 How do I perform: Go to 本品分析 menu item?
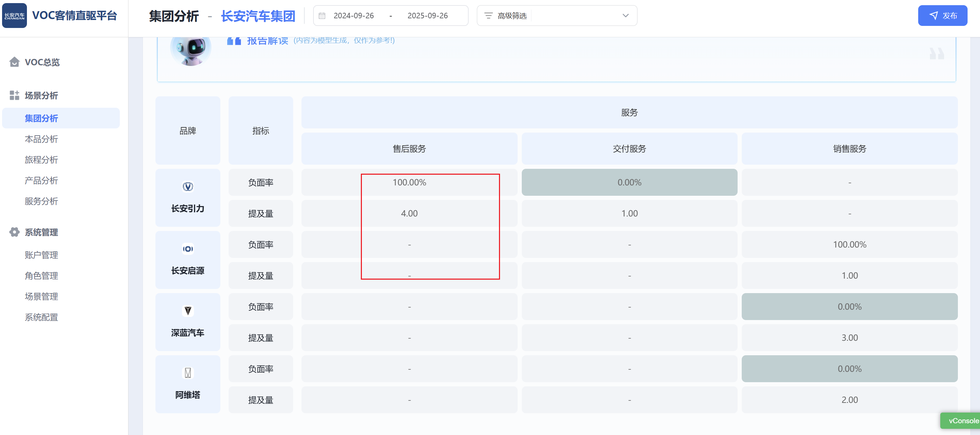point(41,139)
